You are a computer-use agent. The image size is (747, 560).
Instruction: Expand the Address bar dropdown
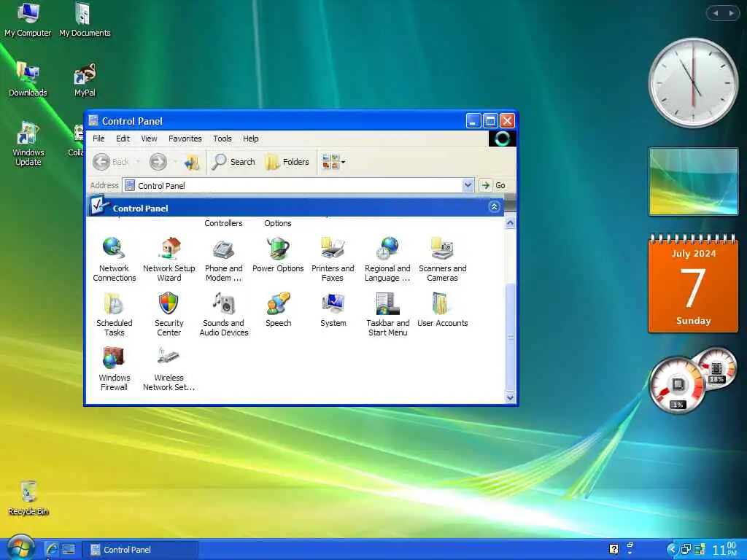(468, 185)
